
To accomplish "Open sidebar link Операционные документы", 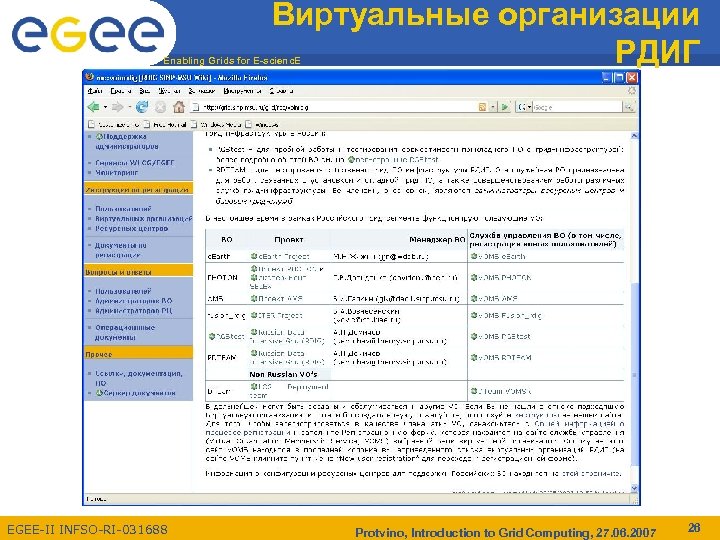I will [x=125, y=332].
